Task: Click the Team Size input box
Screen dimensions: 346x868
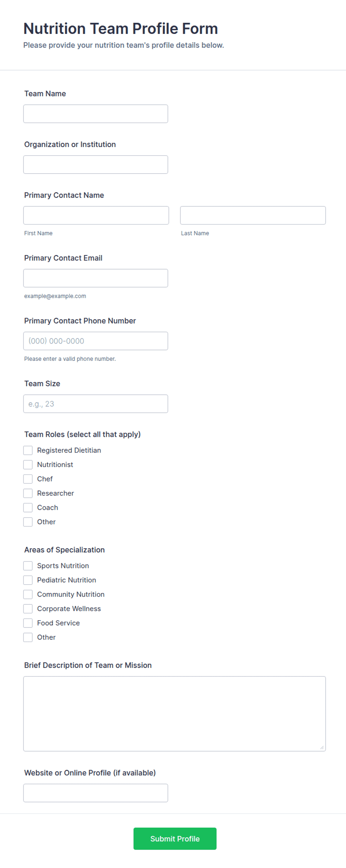Action: [x=96, y=404]
